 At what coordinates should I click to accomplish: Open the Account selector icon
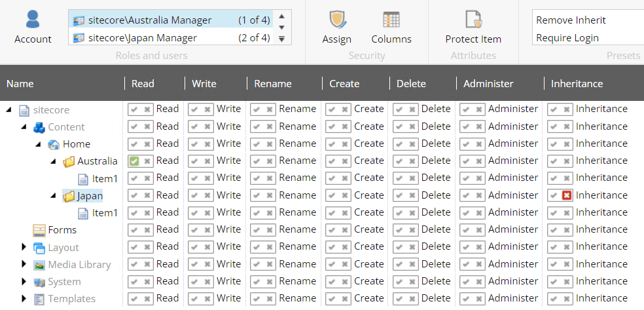tap(33, 19)
